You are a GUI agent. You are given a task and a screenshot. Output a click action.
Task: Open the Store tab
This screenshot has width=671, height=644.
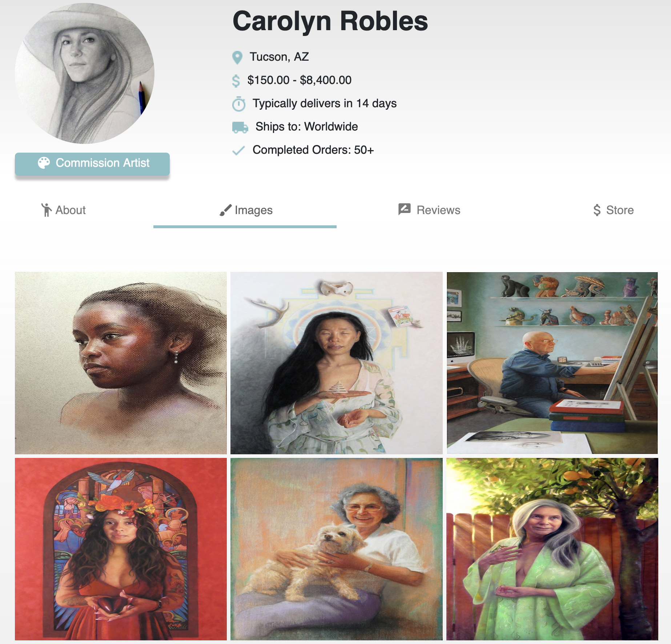[613, 210]
